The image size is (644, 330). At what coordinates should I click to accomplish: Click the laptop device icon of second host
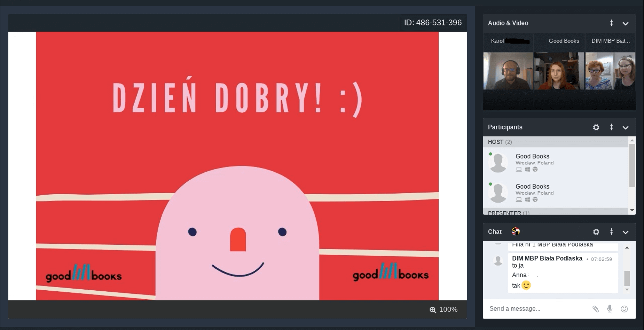pyautogui.click(x=519, y=199)
